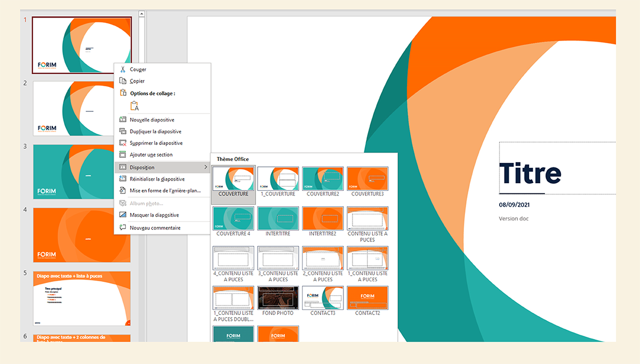Click the Réinitialiser la diapositive icon
Image resolution: width=640 pixels, height=364 pixels.
pos(123,179)
